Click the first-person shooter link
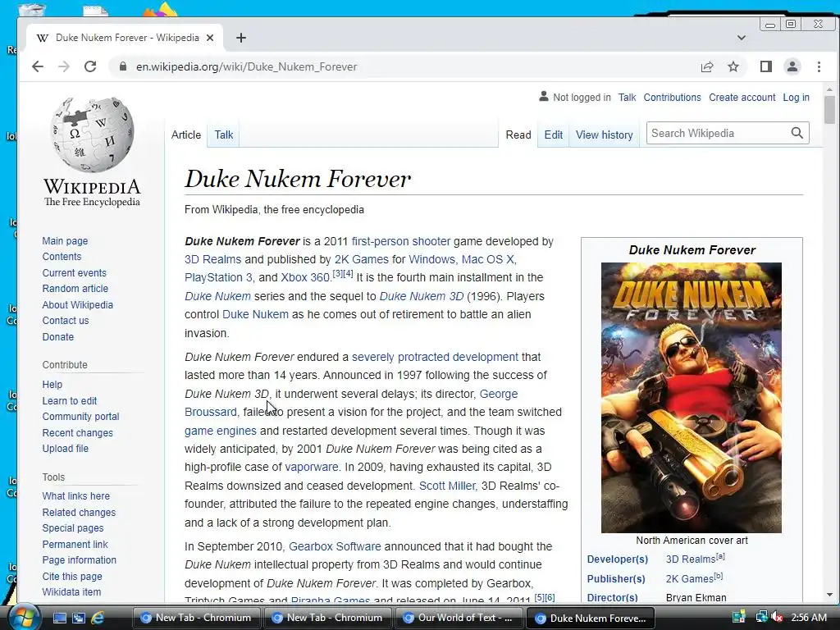 [x=400, y=242]
